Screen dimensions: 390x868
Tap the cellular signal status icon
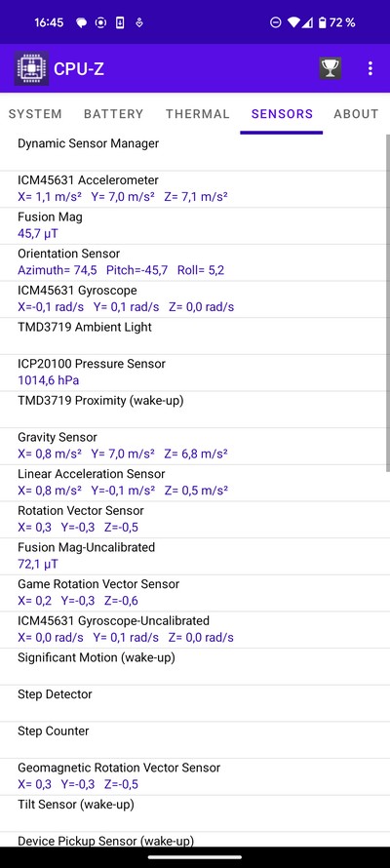(x=309, y=22)
